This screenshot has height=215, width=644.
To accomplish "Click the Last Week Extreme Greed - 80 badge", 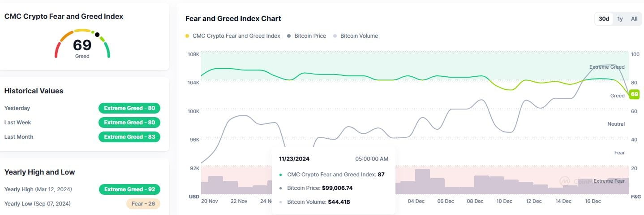I will point(129,123).
